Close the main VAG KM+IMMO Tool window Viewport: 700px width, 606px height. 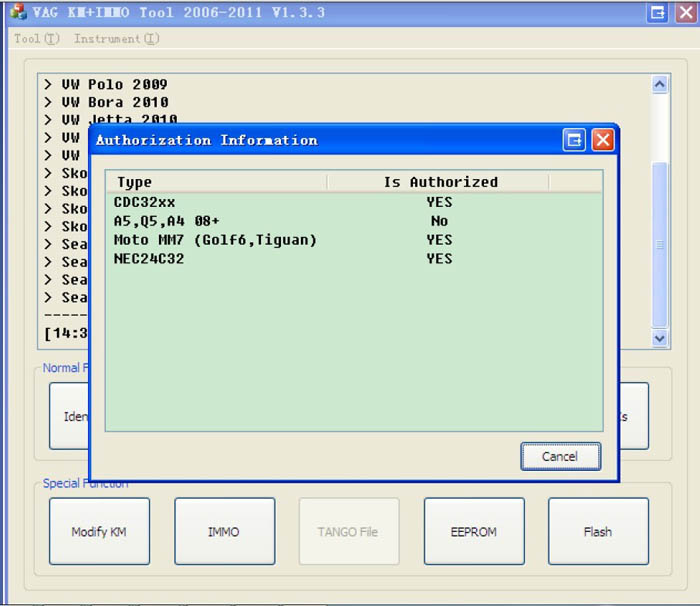click(x=686, y=12)
